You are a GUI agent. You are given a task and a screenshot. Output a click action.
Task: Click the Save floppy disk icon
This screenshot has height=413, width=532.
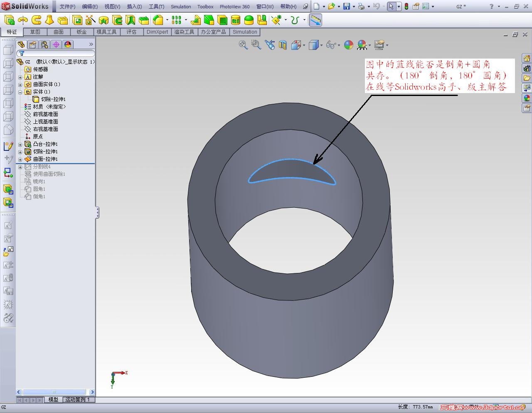point(347,7)
